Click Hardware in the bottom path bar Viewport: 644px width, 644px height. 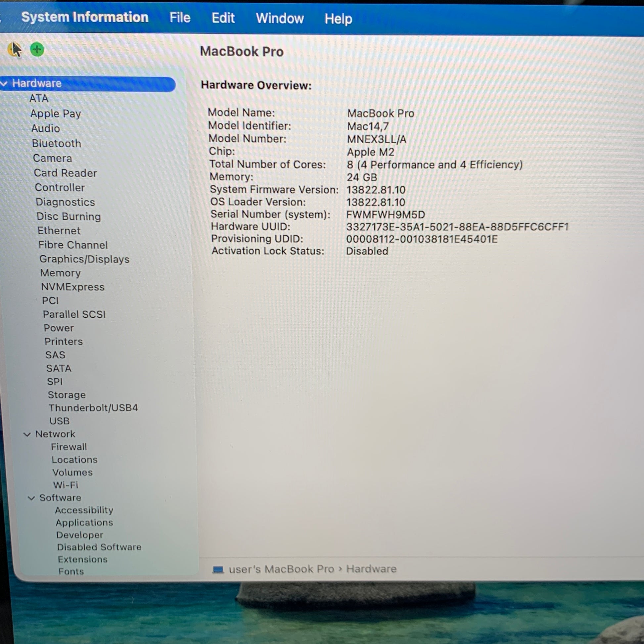(371, 569)
